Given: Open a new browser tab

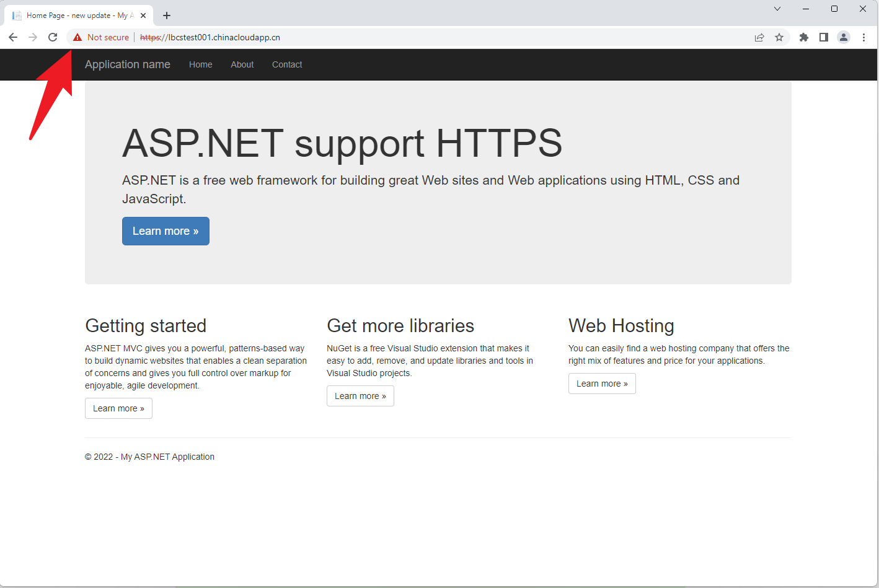Looking at the screenshot, I should [167, 15].
